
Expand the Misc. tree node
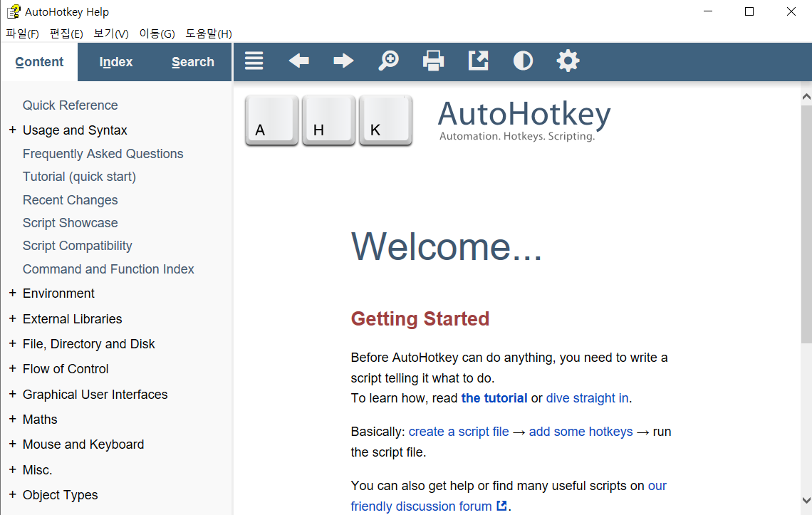pos(12,469)
